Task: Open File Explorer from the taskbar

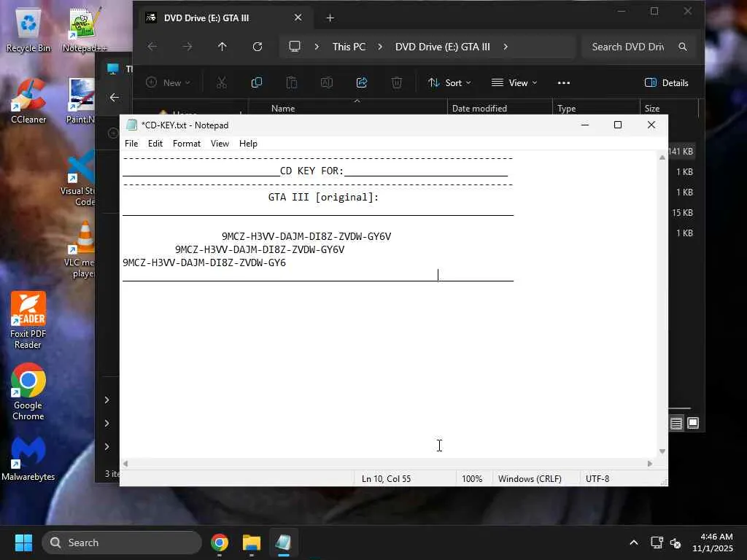Action: pos(252,542)
